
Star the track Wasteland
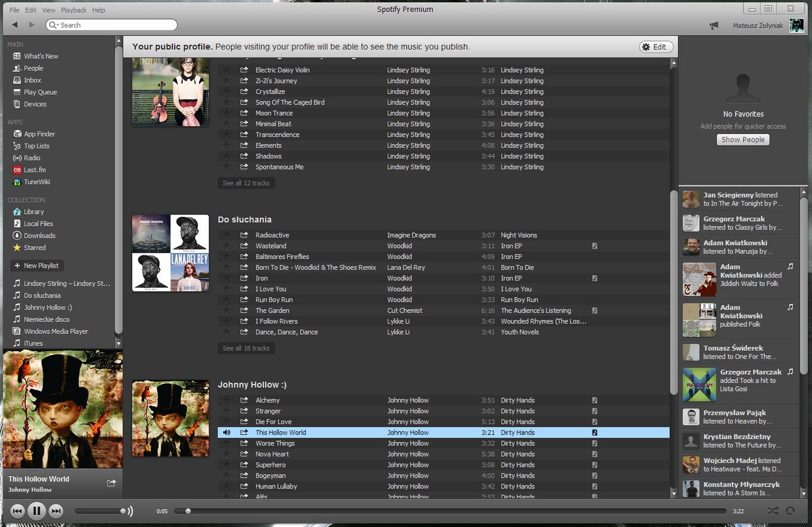(x=226, y=246)
